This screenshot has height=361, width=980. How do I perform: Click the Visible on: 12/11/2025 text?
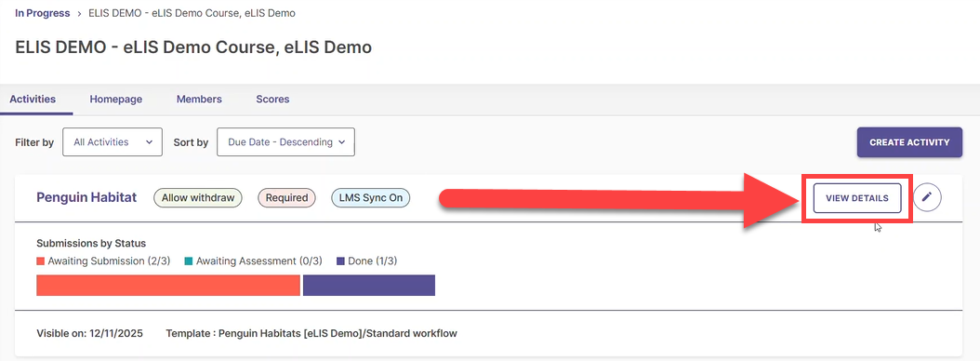coord(89,333)
